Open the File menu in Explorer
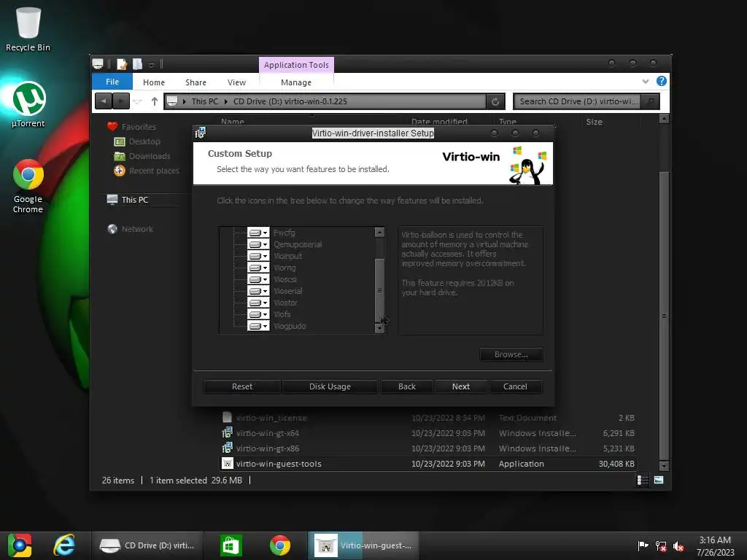This screenshot has width=747, height=560. (x=112, y=82)
